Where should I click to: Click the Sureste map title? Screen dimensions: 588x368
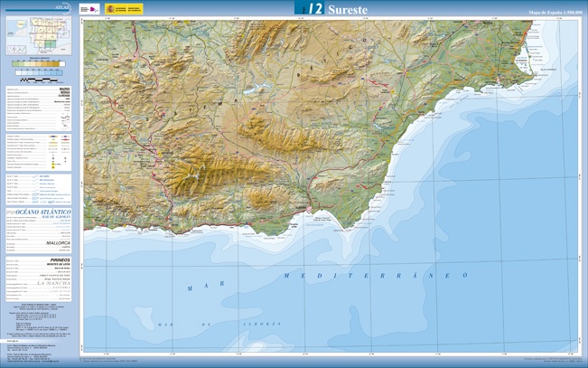coord(347,9)
